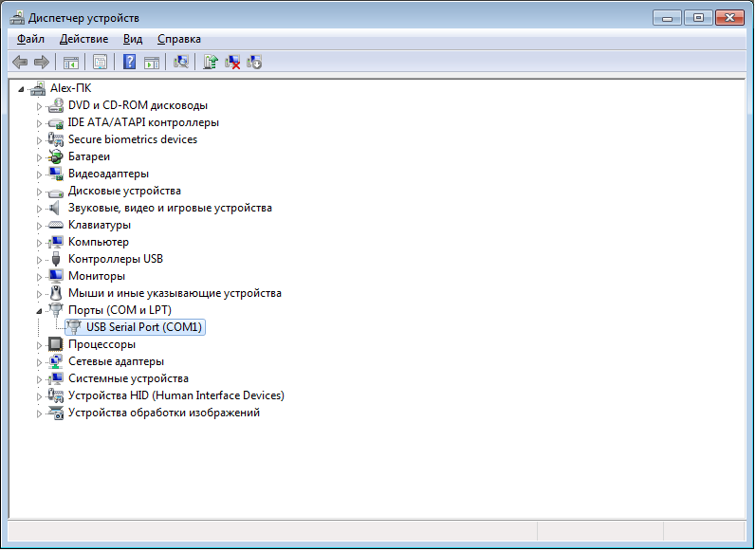
Task: Collapse the Порты (COM и LPT) node
Action: [x=39, y=311]
